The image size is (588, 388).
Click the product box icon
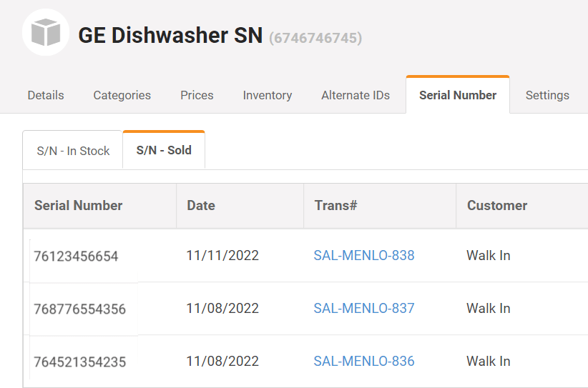[46, 32]
